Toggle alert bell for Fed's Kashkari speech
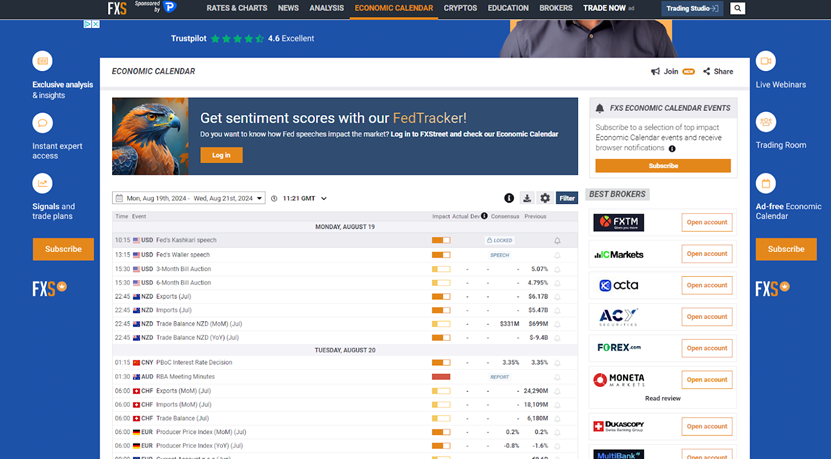This screenshot has width=831, height=459. coord(557,241)
